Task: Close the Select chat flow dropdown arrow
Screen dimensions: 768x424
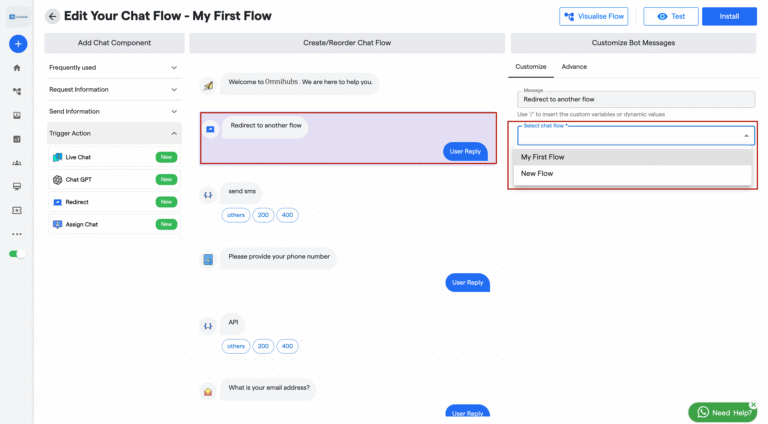Action: tap(746, 136)
